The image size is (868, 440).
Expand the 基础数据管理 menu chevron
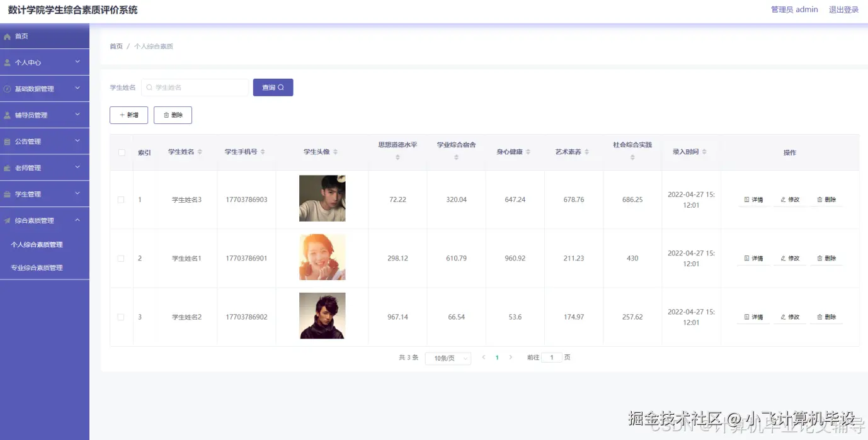(x=77, y=88)
